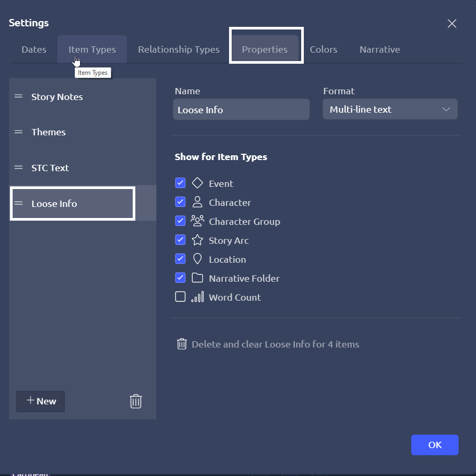Click the trash icon below the property list
The image size is (476, 476).
(136, 401)
